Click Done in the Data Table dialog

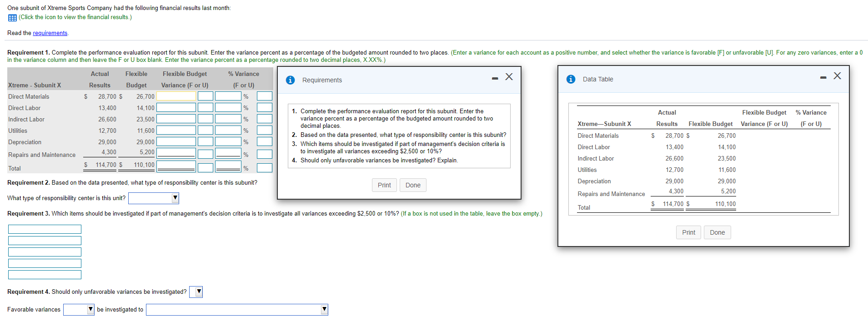tap(717, 232)
